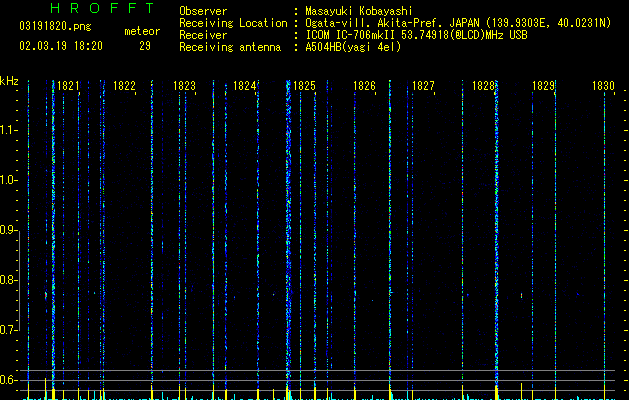Image resolution: width=629 pixels, height=400 pixels.
Task: Click the meteor count 29
Action: pyautogui.click(x=145, y=46)
